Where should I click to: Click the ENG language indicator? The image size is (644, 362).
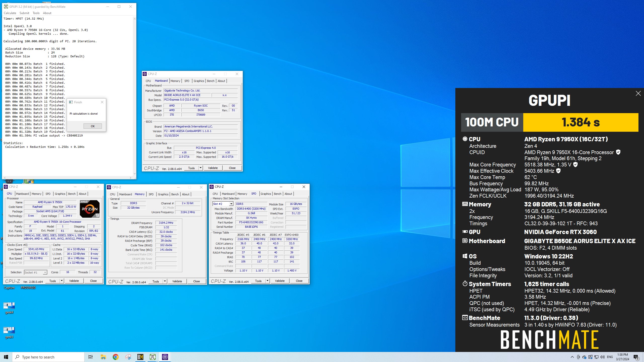click(x=610, y=357)
